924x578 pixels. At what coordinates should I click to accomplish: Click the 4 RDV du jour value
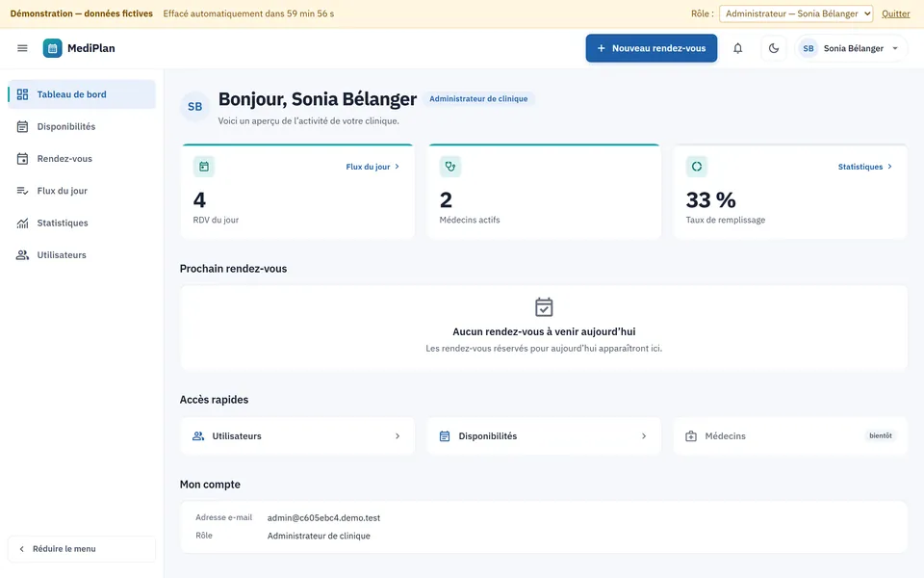pyautogui.click(x=199, y=200)
